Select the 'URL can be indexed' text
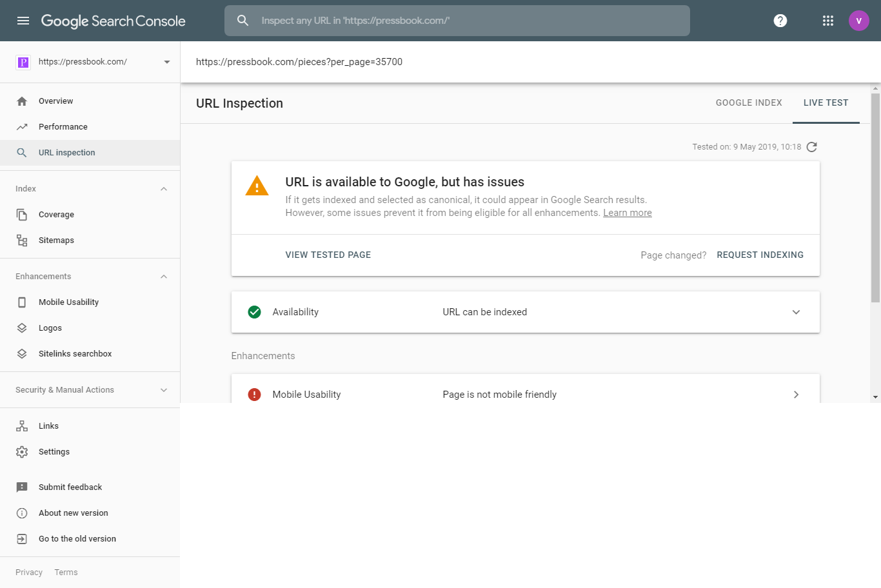This screenshot has height=588, width=881. pyautogui.click(x=485, y=312)
